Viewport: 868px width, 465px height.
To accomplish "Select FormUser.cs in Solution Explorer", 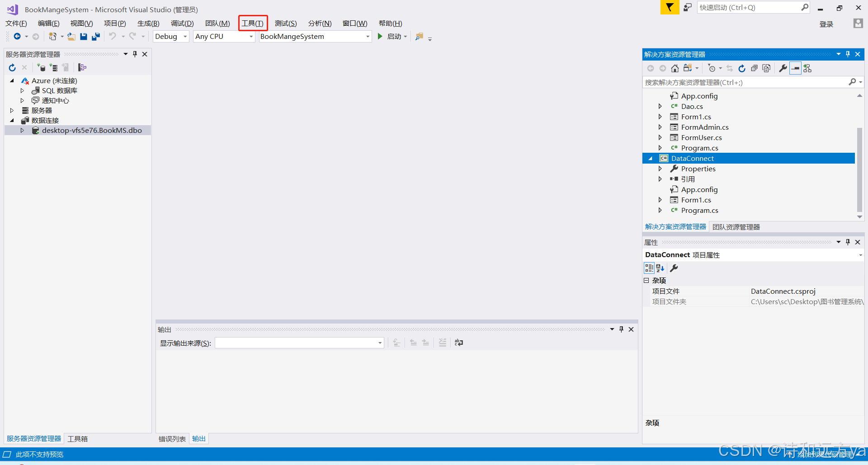I will point(701,138).
